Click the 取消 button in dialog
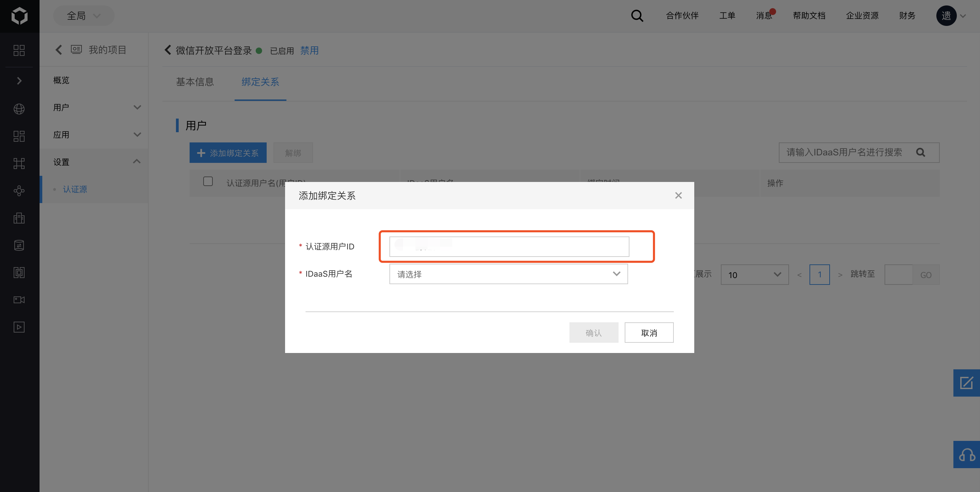Image resolution: width=980 pixels, height=492 pixels. 649,333
